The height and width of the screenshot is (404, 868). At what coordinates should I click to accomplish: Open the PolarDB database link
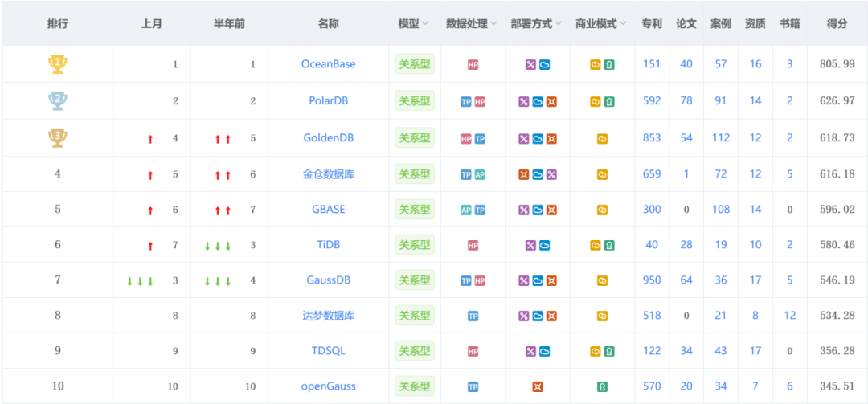328,100
